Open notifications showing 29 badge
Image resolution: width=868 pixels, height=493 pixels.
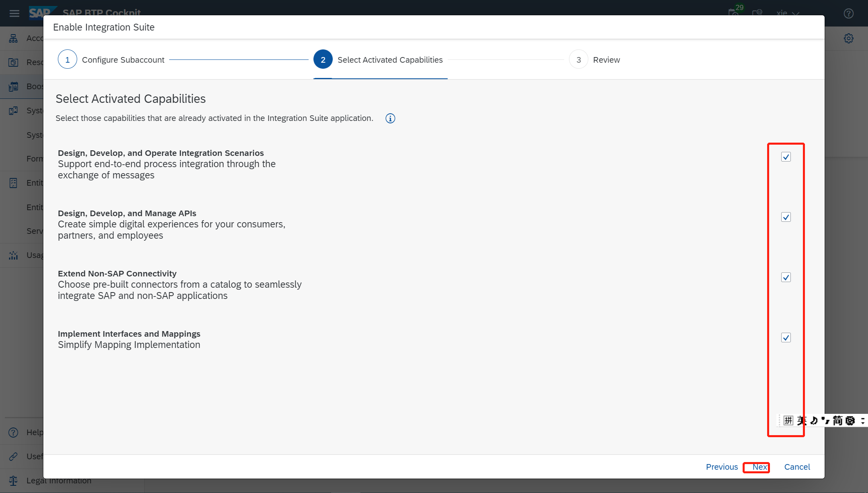(x=735, y=12)
